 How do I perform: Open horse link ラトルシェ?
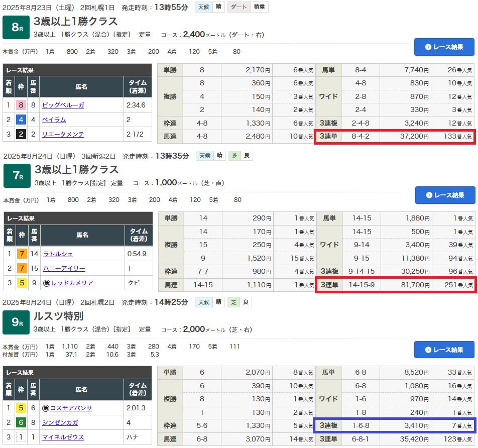[58, 254]
